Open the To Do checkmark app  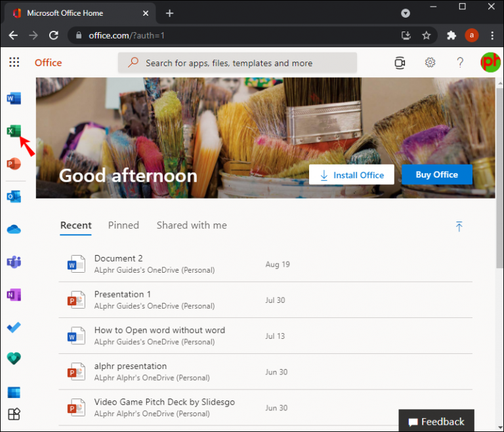point(14,327)
